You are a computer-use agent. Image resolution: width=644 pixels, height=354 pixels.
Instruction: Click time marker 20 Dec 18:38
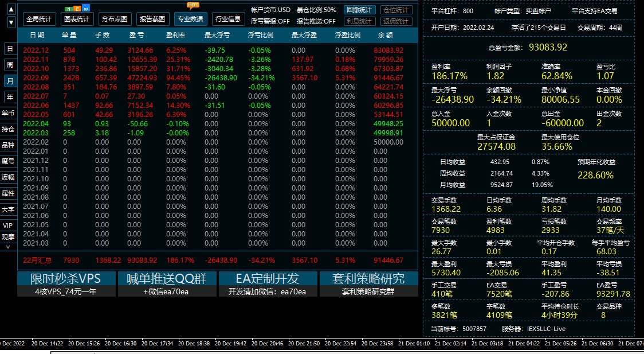coord(194,343)
